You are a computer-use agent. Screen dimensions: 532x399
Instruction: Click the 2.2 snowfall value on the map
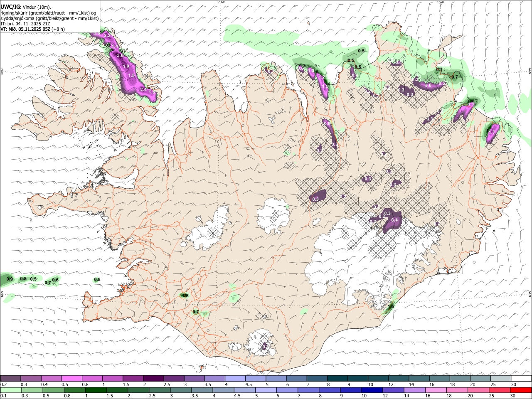[x=107, y=36]
